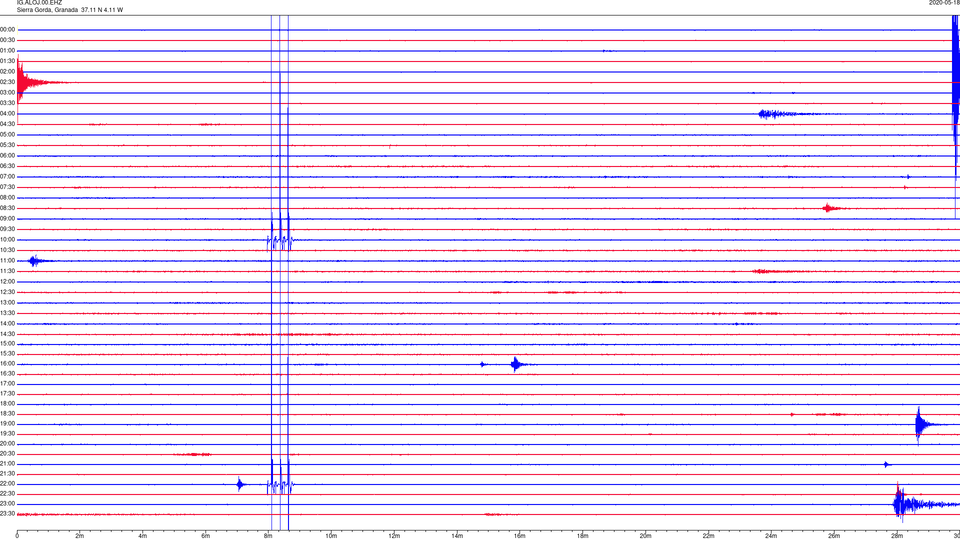Screen dimensions: 960x540
Task: Select the 23:30 time label
Action: click(x=8, y=514)
